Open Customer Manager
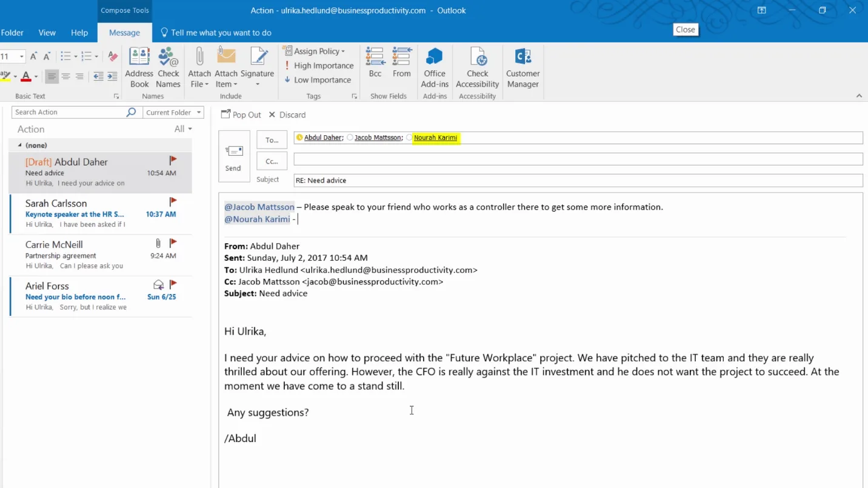 [x=523, y=67]
